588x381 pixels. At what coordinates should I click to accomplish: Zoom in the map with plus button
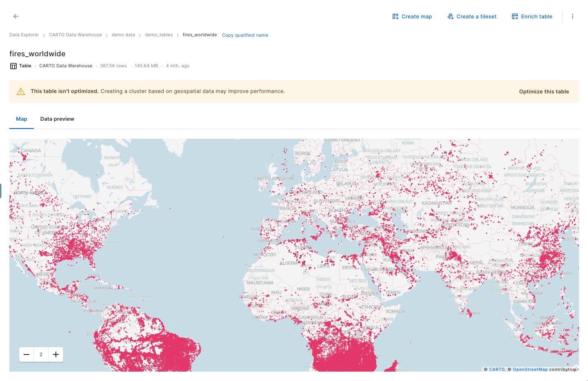coord(56,354)
